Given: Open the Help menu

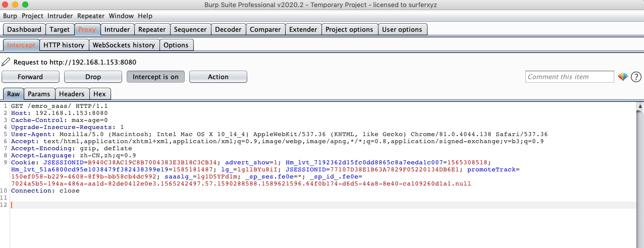Looking at the screenshot, I should click(x=145, y=16).
